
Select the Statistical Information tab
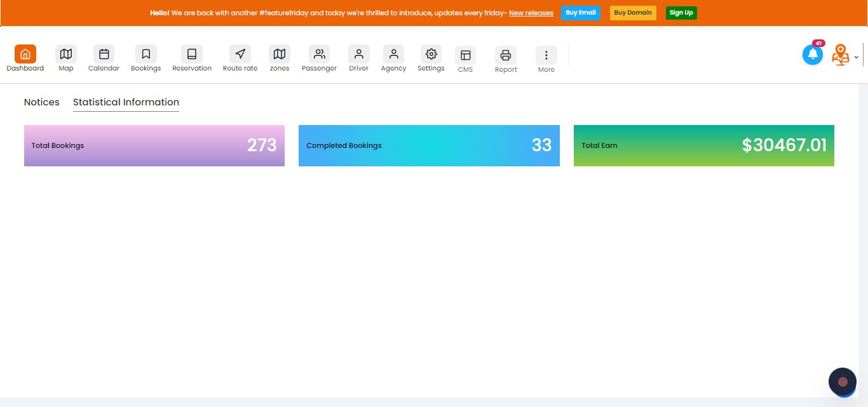(126, 102)
